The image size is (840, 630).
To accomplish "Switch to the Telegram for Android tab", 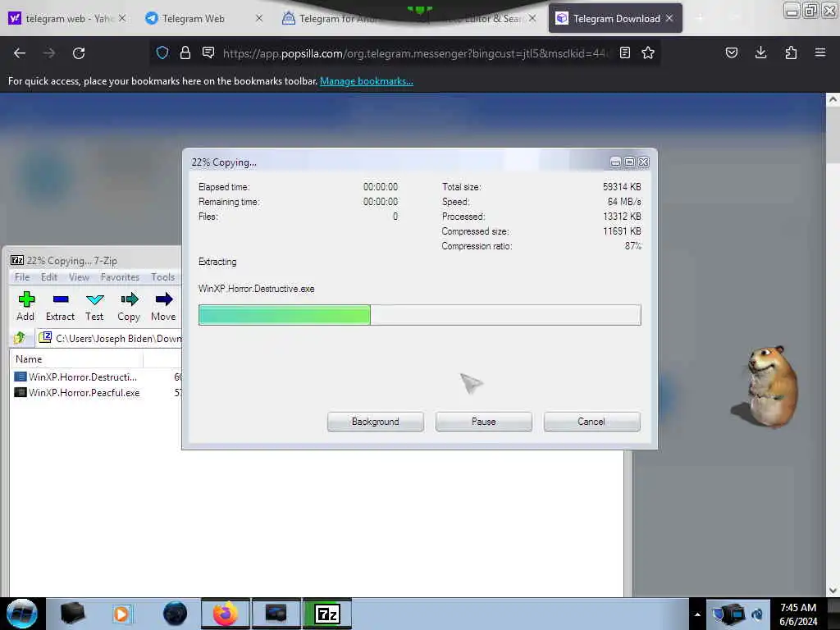I will pos(339,19).
